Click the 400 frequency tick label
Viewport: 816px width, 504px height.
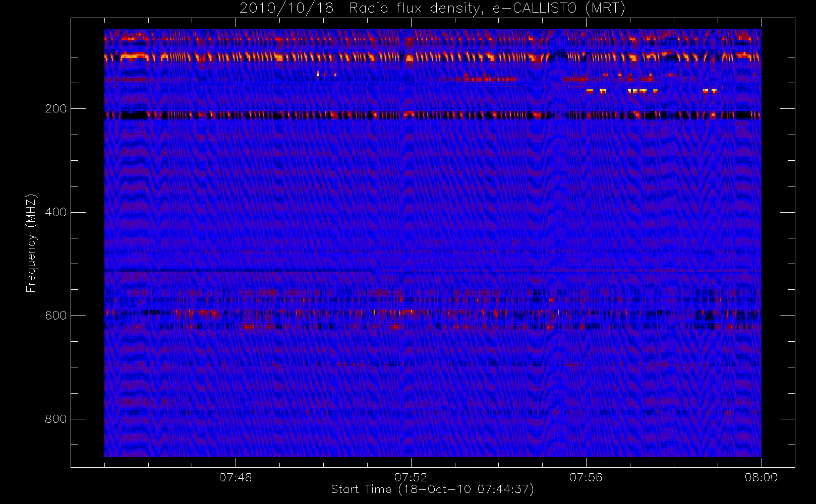click(x=55, y=212)
